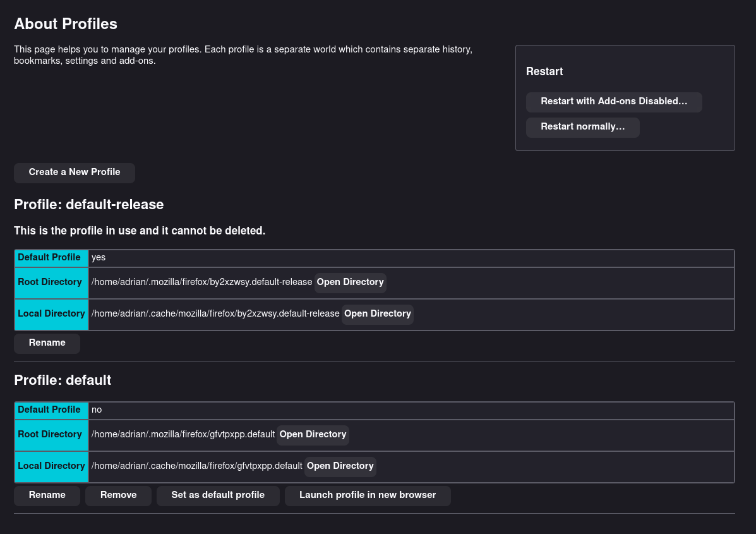This screenshot has height=534, width=756.
Task: Rename the default-release profile
Action: 47,343
